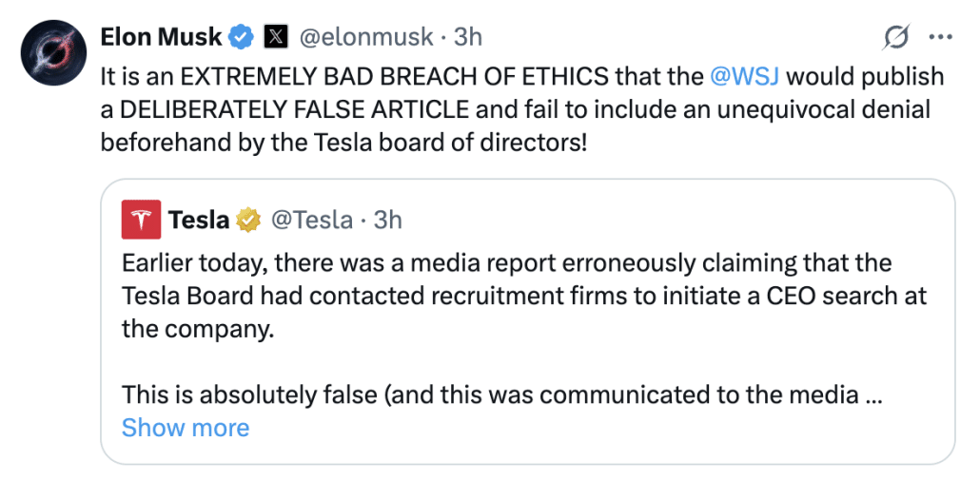The height and width of the screenshot is (480, 980).
Task: Click the red Tesla logo avatar
Action: (x=141, y=220)
